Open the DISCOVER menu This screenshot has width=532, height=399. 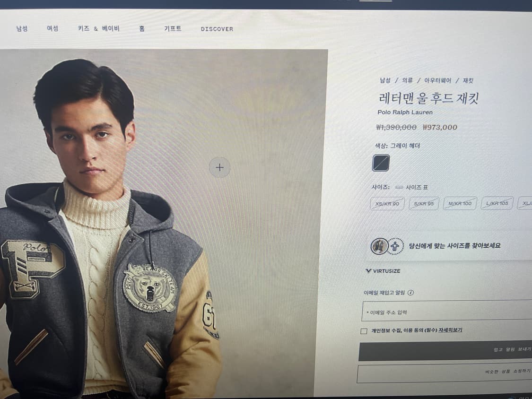pyautogui.click(x=217, y=29)
